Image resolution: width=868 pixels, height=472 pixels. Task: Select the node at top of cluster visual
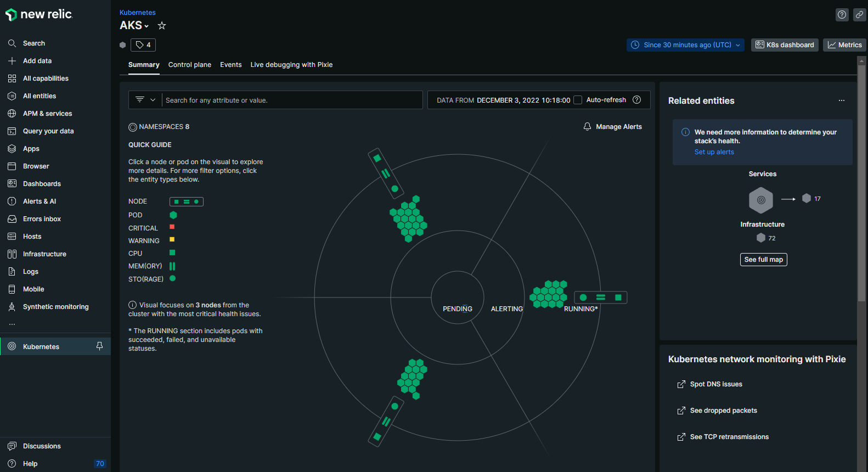coord(386,173)
